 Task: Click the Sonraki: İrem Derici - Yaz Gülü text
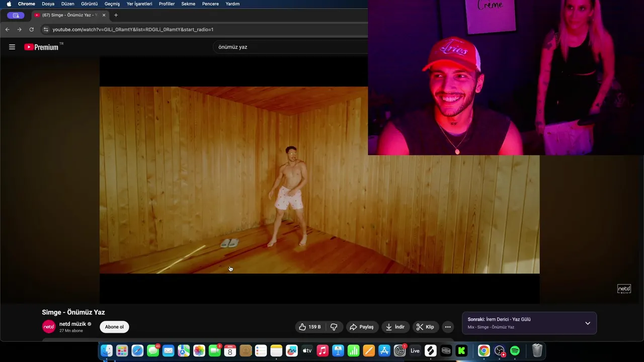499,319
